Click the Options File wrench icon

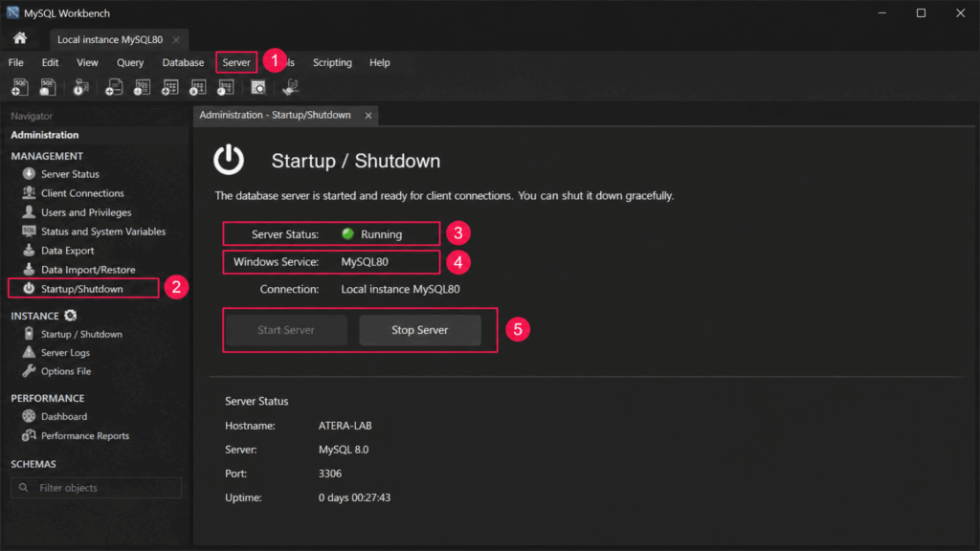click(29, 371)
